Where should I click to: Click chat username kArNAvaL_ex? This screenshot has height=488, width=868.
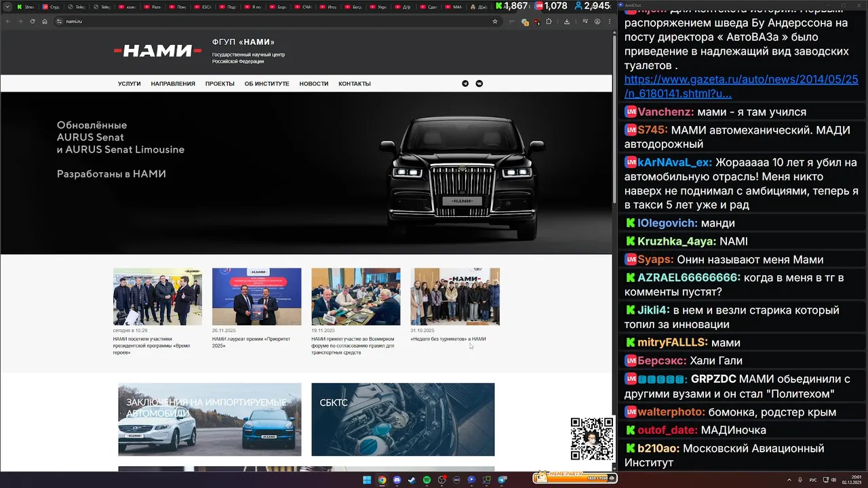674,163
